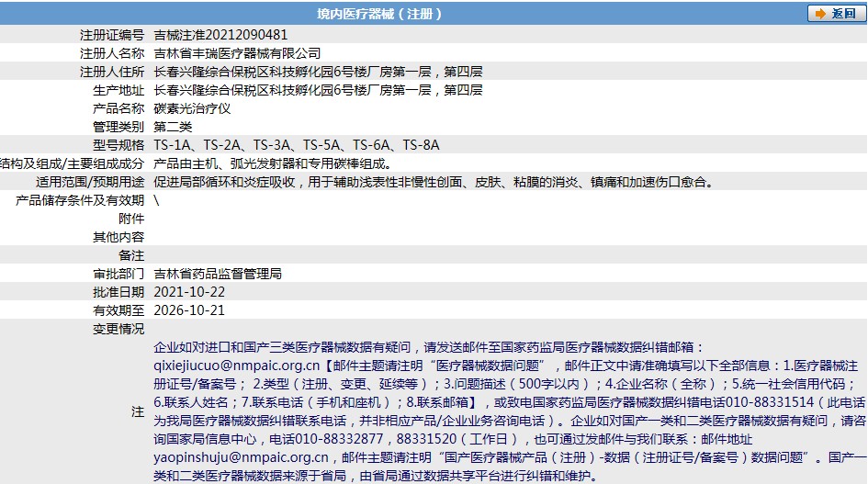Click the 产品储存条件及有效期 label

coord(80,200)
